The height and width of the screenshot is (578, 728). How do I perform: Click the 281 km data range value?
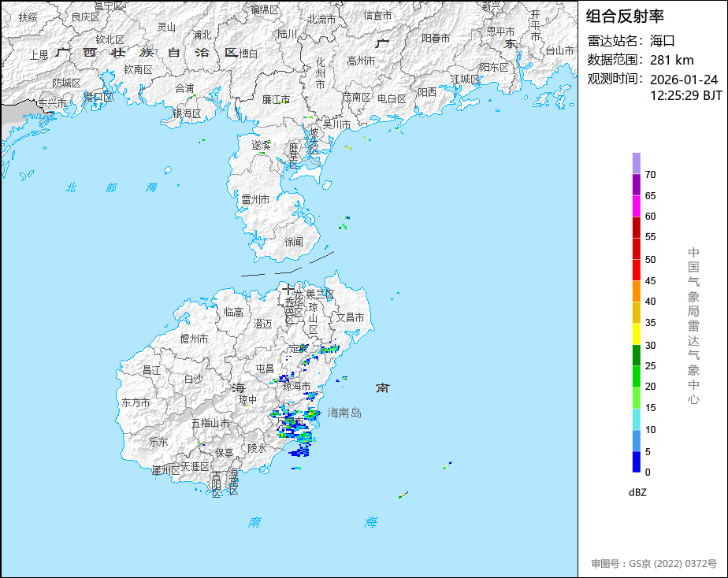point(671,60)
